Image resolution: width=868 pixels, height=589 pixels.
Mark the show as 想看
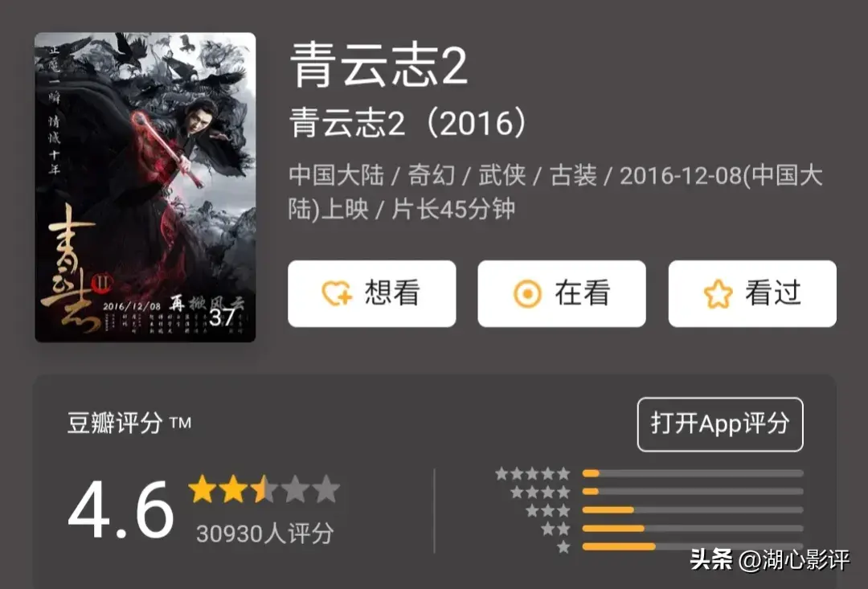pyautogui.click(x=372, y=293)
